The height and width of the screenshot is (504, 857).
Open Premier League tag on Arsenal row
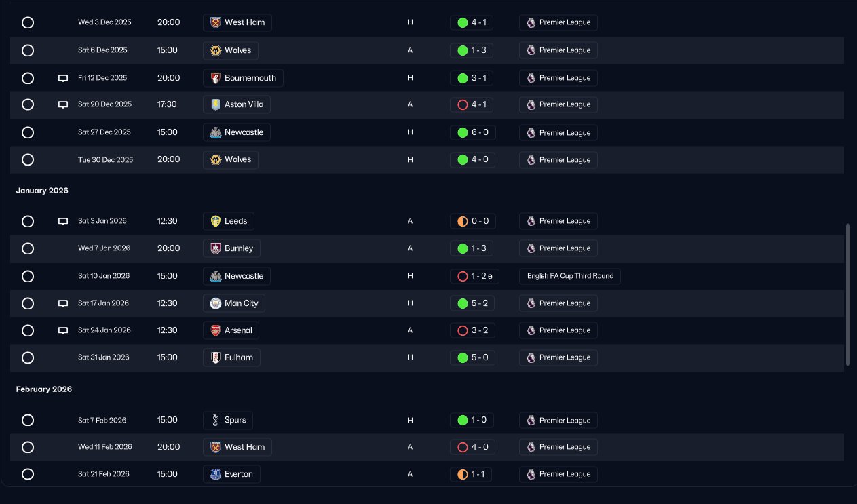tap(558, 330)
